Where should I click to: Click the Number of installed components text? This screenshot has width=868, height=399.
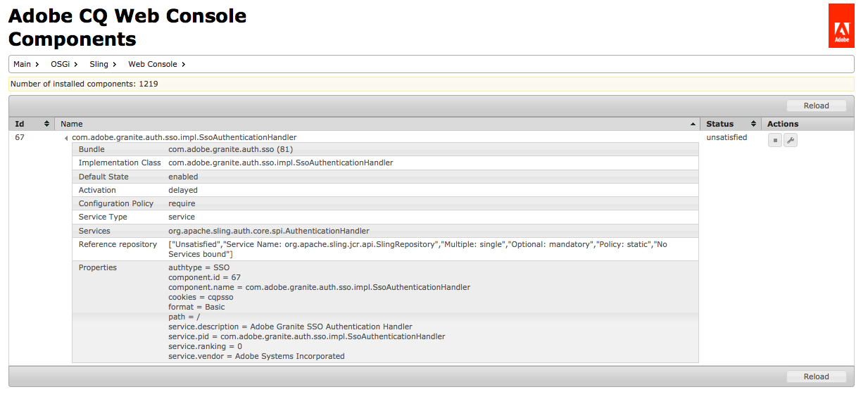pos(84,84)
